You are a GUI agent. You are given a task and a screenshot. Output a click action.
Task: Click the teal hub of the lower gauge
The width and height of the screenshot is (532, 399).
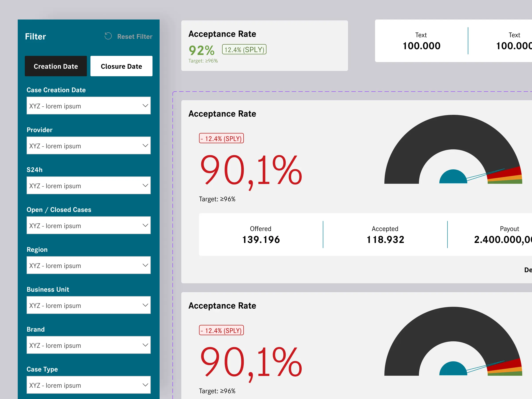pyautogui.click(x=453, y=370)
